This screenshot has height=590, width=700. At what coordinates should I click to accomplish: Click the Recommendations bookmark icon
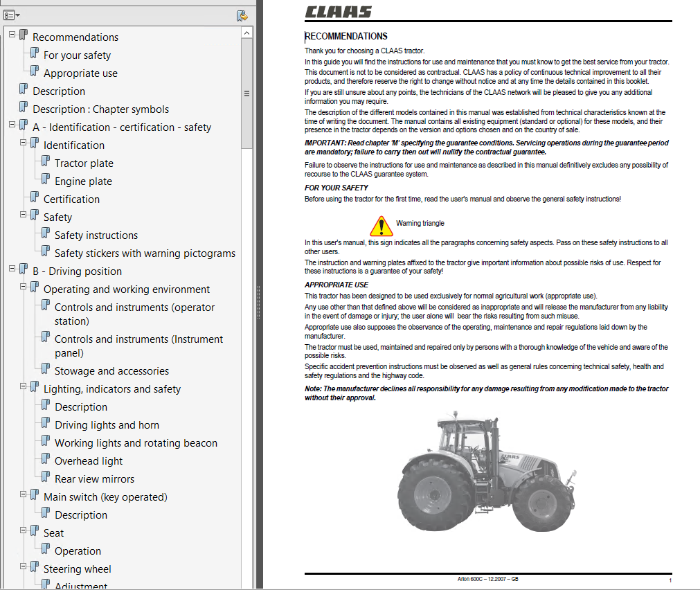24,35
